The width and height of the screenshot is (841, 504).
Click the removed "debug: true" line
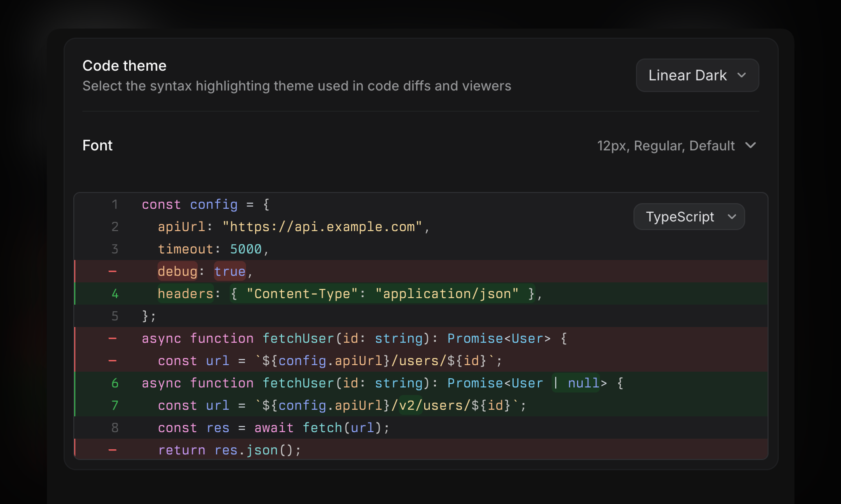[421, 271]
